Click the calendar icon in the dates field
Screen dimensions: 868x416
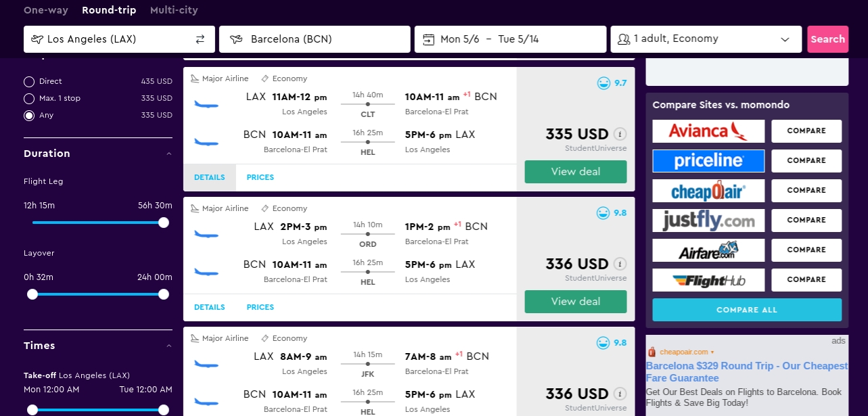pos(428,39)
